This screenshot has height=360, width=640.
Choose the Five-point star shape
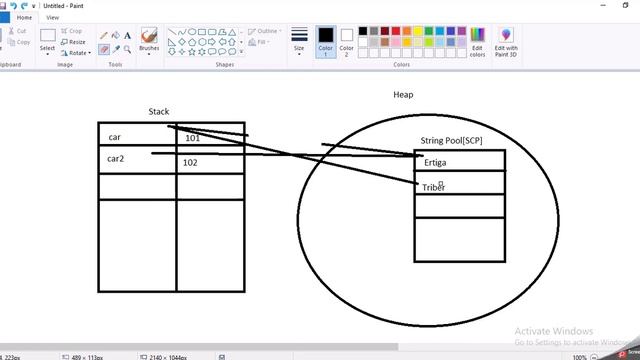(x=192, y=52)
